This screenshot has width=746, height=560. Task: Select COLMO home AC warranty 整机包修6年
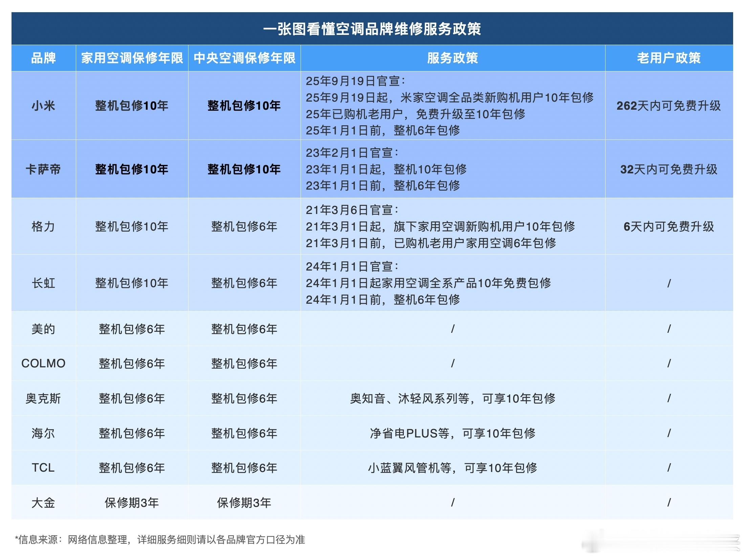coord(132,363)
